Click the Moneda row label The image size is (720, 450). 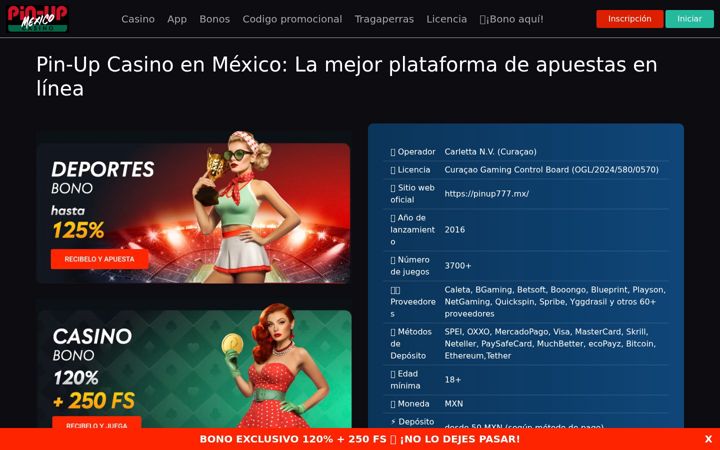coord(410,404)
